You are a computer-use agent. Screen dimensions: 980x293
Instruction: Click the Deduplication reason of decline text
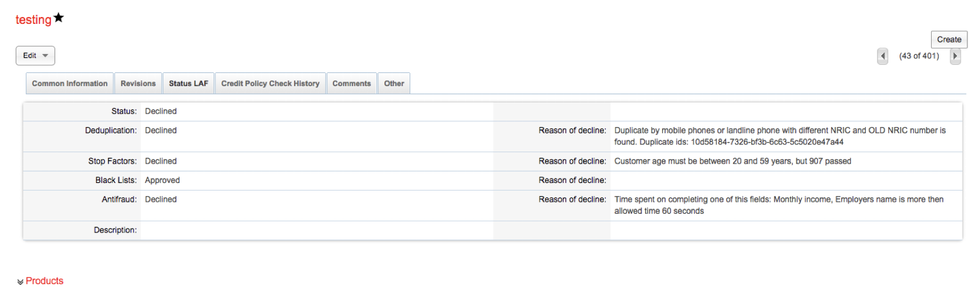pos(779,136)
